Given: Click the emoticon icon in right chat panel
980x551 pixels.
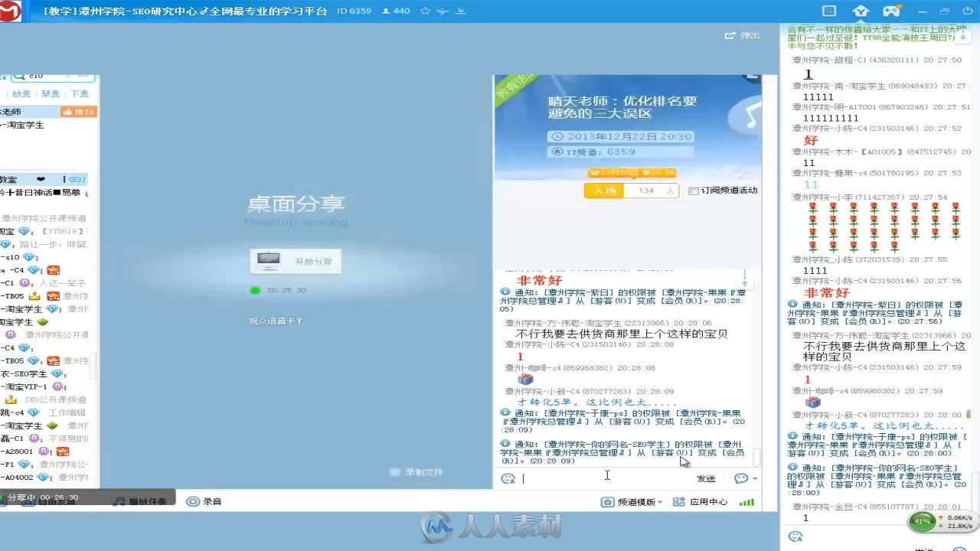Looking at the screenshot, I should [x=795, y=537].
